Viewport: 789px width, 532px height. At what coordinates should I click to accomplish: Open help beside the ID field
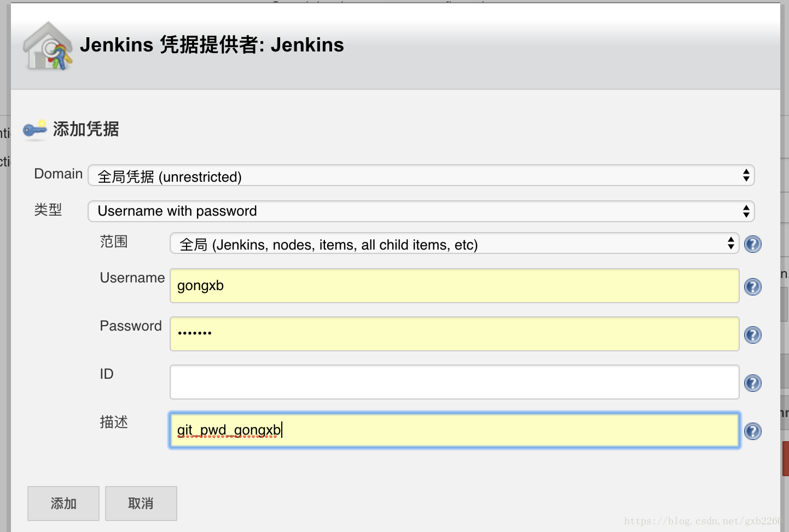[x=752, y=383]
